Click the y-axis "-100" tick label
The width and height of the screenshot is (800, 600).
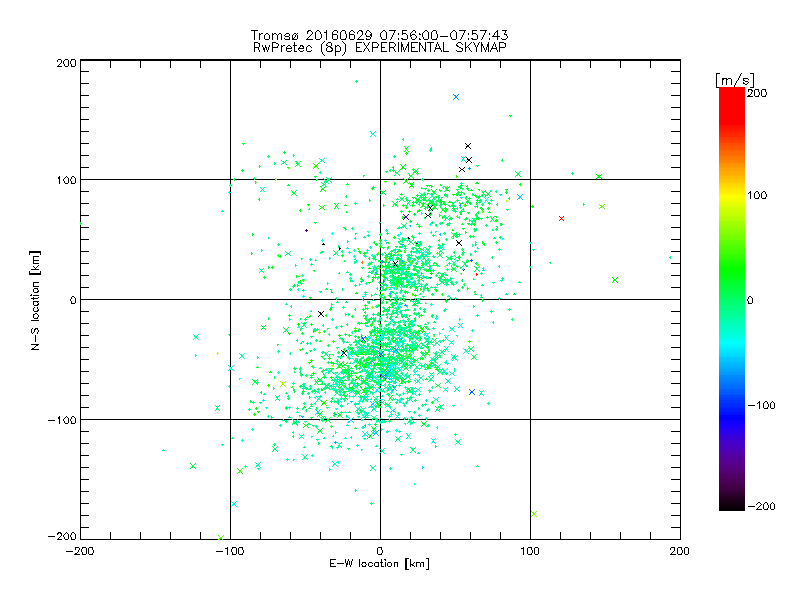[x=62, y=420]
